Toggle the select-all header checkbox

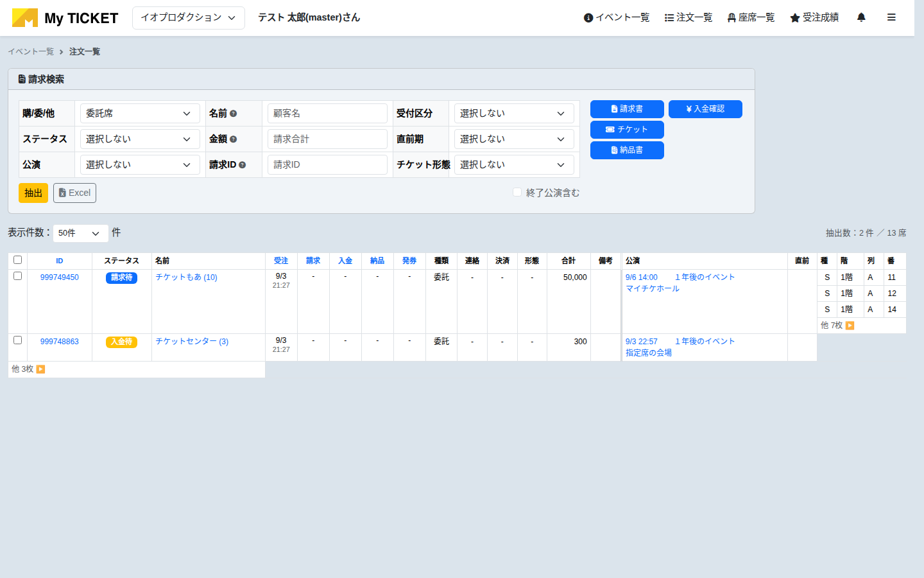click(18, 260)
